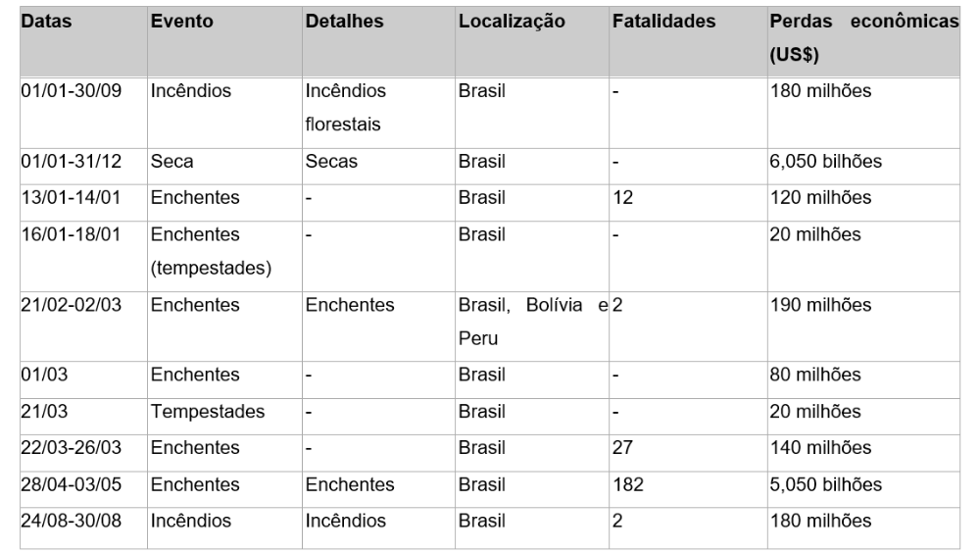Click the 190 milhões loss cell
Viewport: 980px width, 552px height.
pos(863,326)
